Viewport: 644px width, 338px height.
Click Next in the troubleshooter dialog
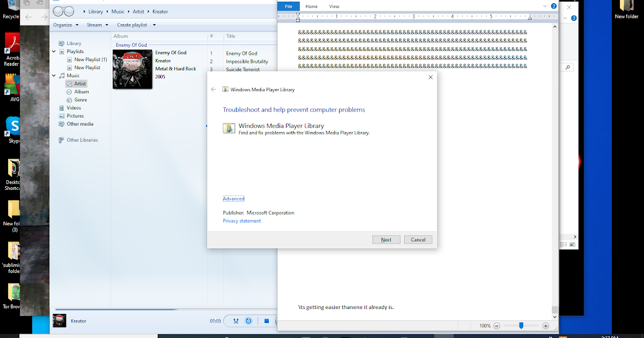[x=386, y=240]
